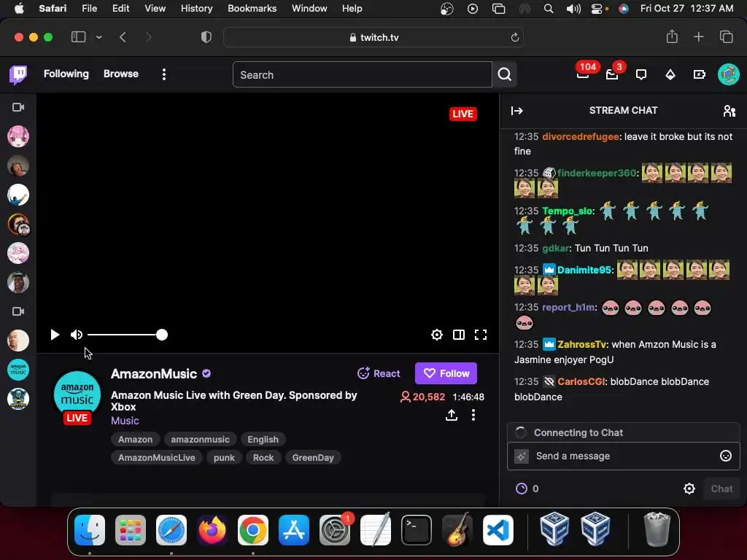
Task: Mute the stream volume speaker icon
Action: pos(76,335)
